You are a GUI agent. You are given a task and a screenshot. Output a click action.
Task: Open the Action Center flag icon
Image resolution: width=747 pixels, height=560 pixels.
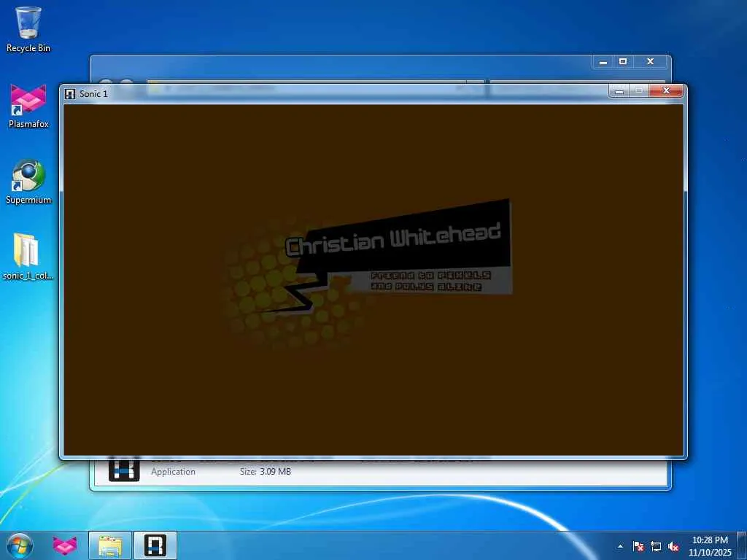638,546
